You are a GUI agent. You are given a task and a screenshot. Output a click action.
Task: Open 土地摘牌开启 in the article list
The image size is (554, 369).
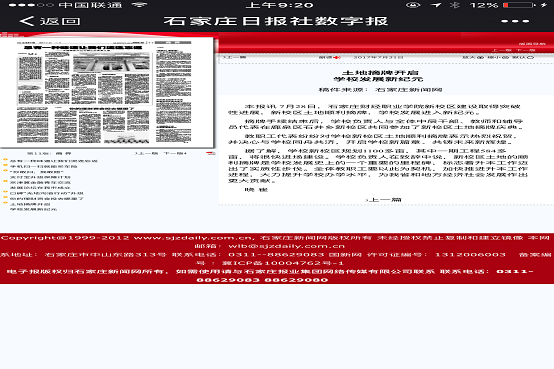30,204
